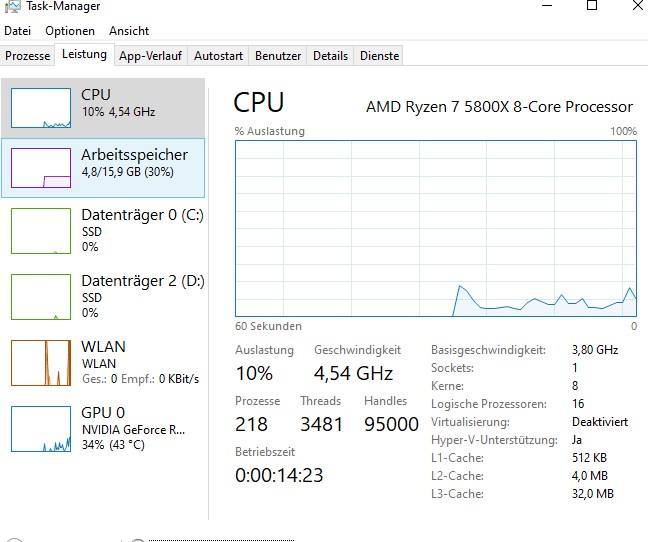Maximize the Task-Manager window
Image resolution: width=648 pixels, height=542 pixels.
tap(592, 6)
